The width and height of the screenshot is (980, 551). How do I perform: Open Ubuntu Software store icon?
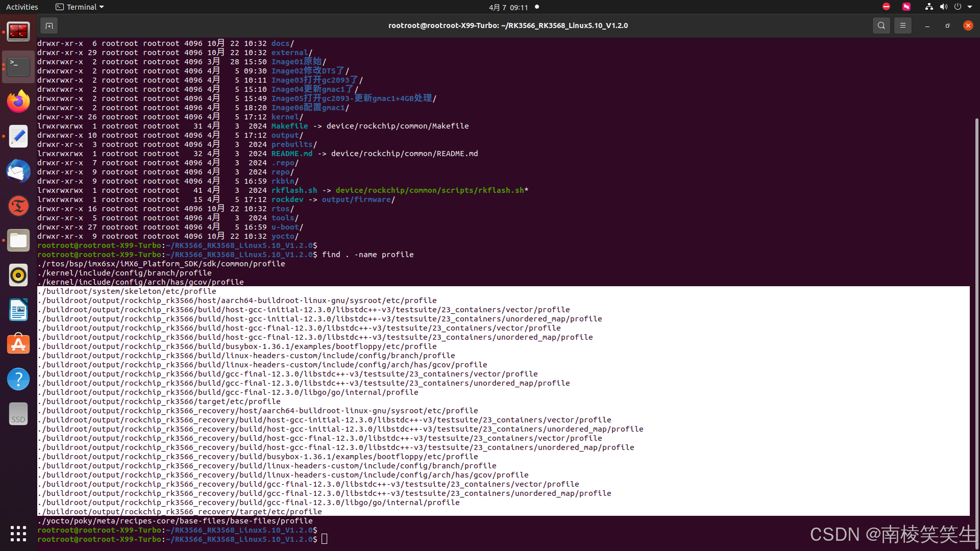(18, 344)
